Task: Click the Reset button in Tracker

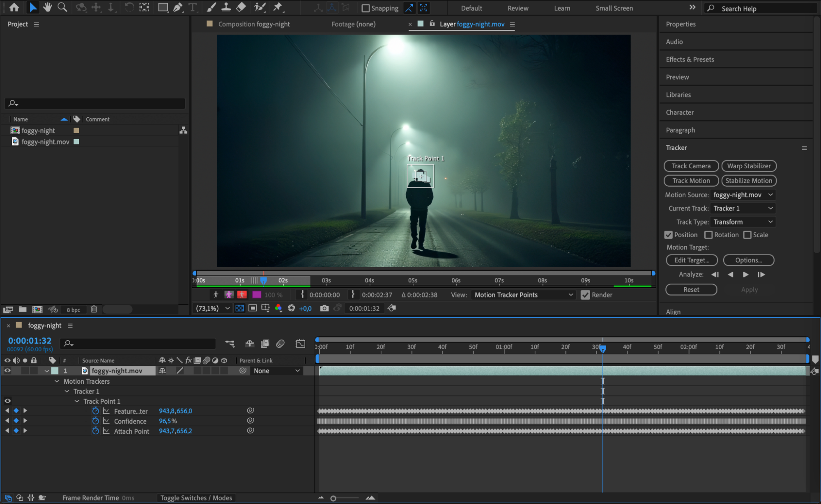Action: (x=691, y=289)
